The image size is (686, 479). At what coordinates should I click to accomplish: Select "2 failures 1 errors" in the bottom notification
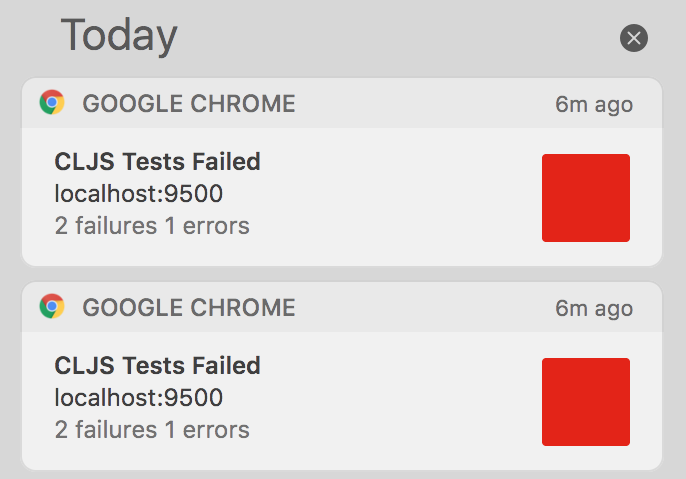pyautogui.click(x=152, y=430)
